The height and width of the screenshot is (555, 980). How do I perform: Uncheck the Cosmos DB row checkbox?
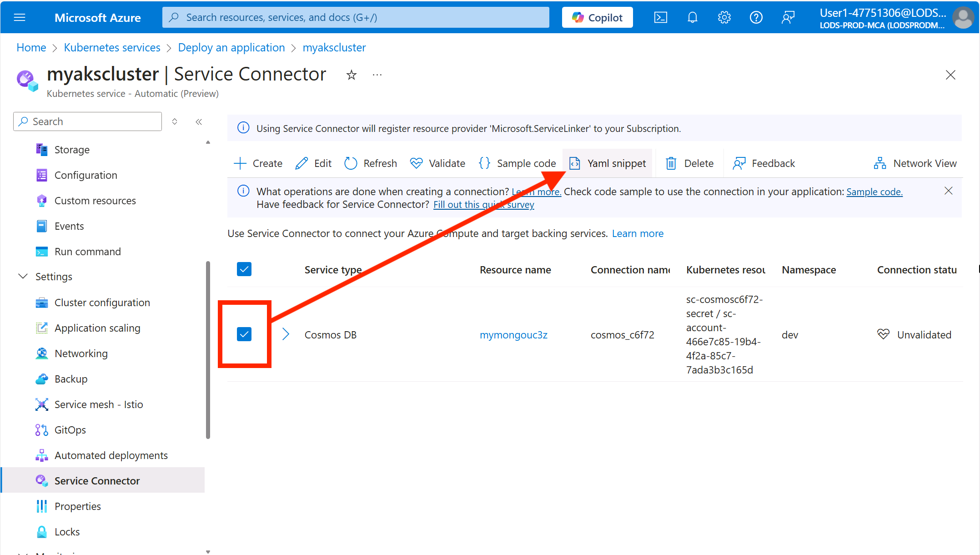(x=244, y=334)
